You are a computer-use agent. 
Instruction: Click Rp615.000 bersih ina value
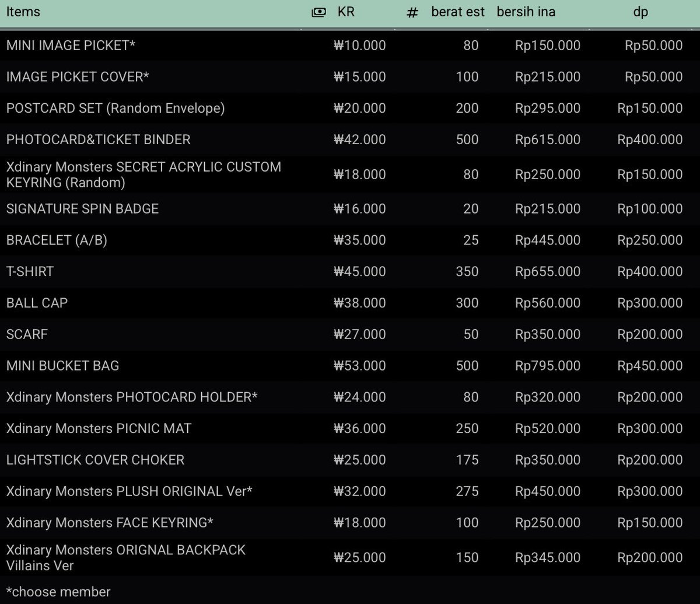(548, 140)
